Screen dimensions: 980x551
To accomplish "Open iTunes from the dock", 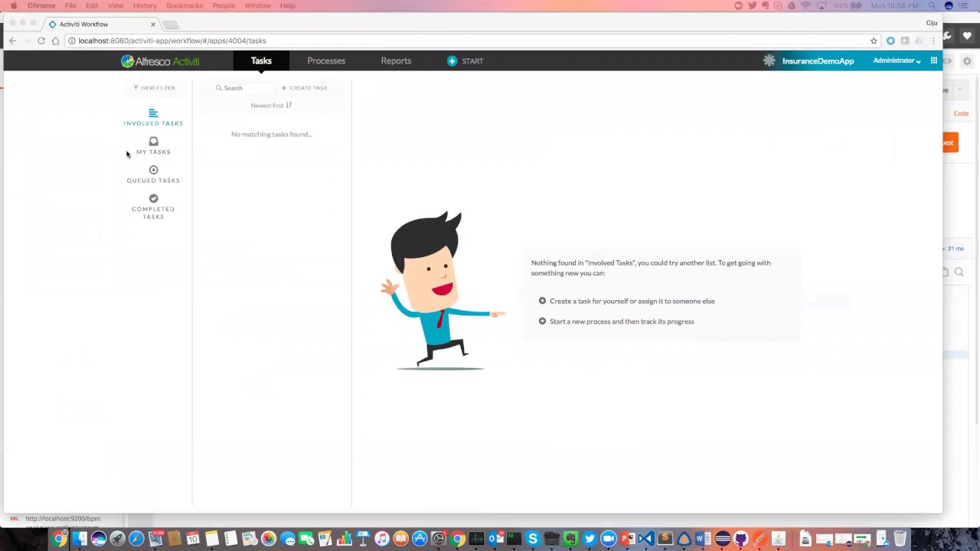I will click(x=381, y=539).
